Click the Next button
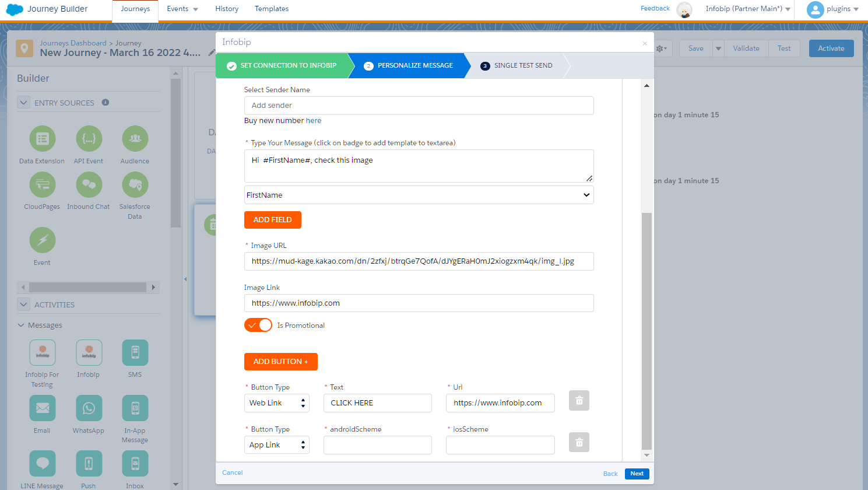The width and height of the screenshot is (868, 490). 637,474
